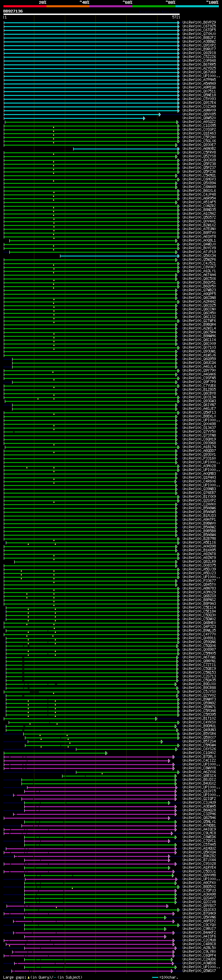Select the UniRef100_Q7XHJ0 label
The height and width of the screenshot is (980, 222).
click(x=199, y=34)
